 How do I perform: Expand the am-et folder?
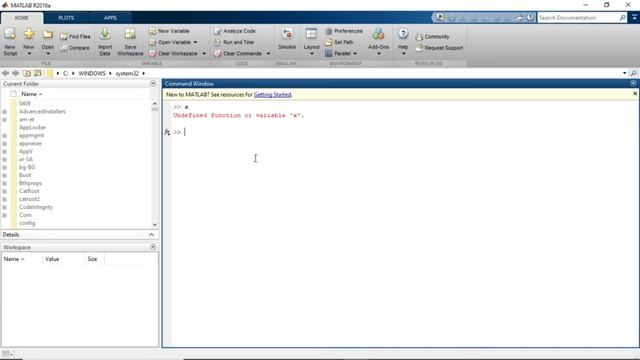pyautogui.click(x=4, y=120)
